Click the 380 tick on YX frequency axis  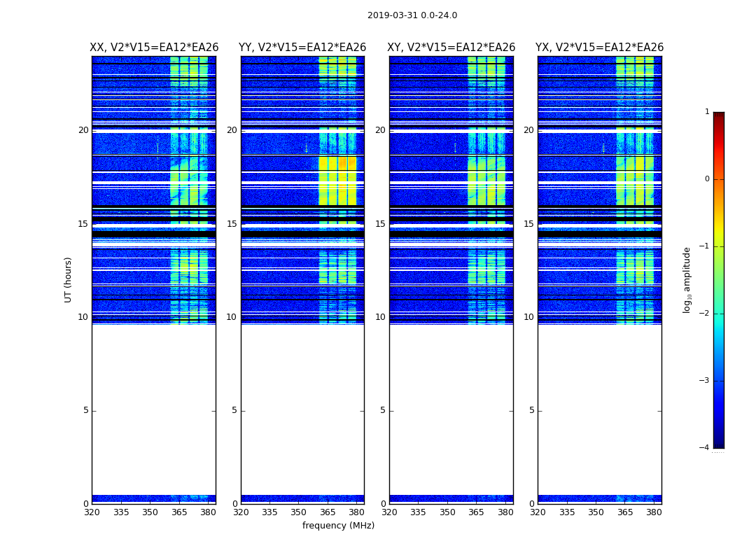(x=653, y=512)
